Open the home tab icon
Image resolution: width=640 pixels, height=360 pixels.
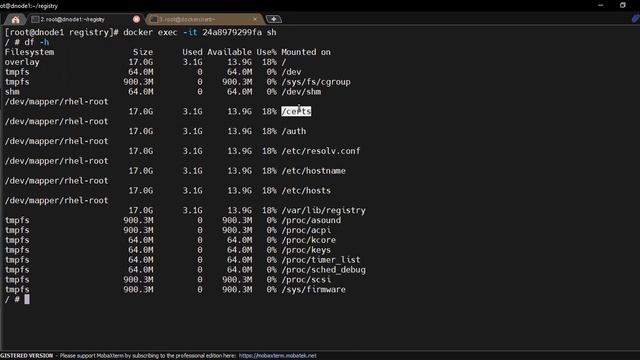tap(16, 19)
